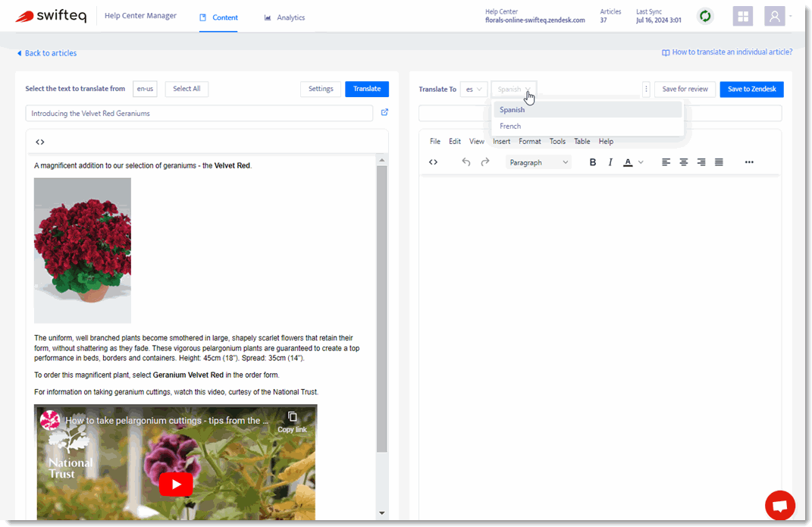This screenshot has height=527, width=812.
Task: Click the source panel scrollbar thumb
Action: pos(381,309)
